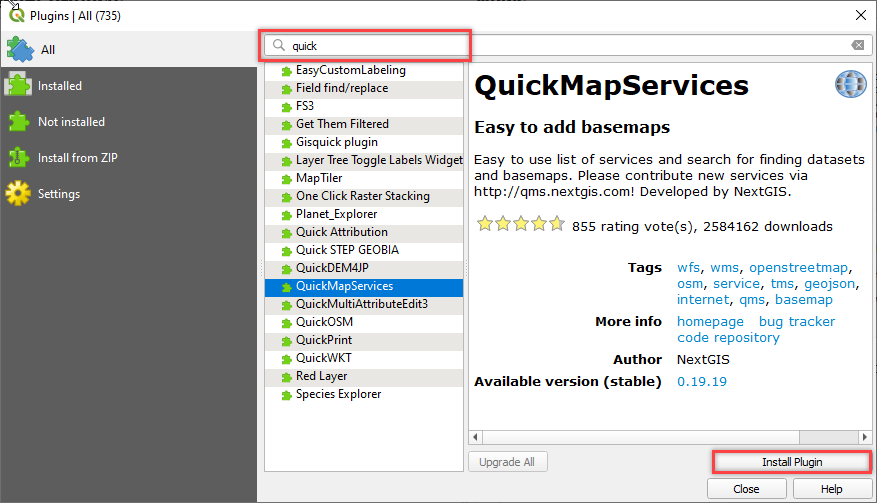Screen dimensions: 877x503
Task: Select QuickOSM in plugin list
Action: coord(324,322)
